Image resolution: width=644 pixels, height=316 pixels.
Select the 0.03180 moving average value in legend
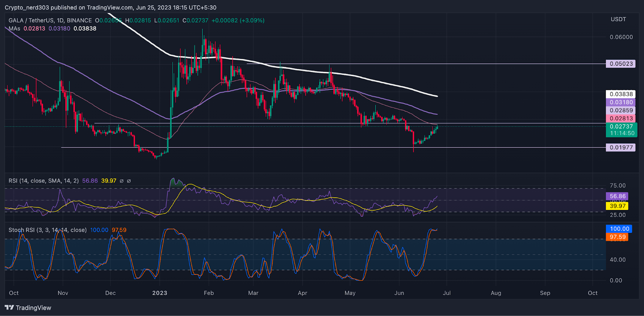(x=60, y=28)
